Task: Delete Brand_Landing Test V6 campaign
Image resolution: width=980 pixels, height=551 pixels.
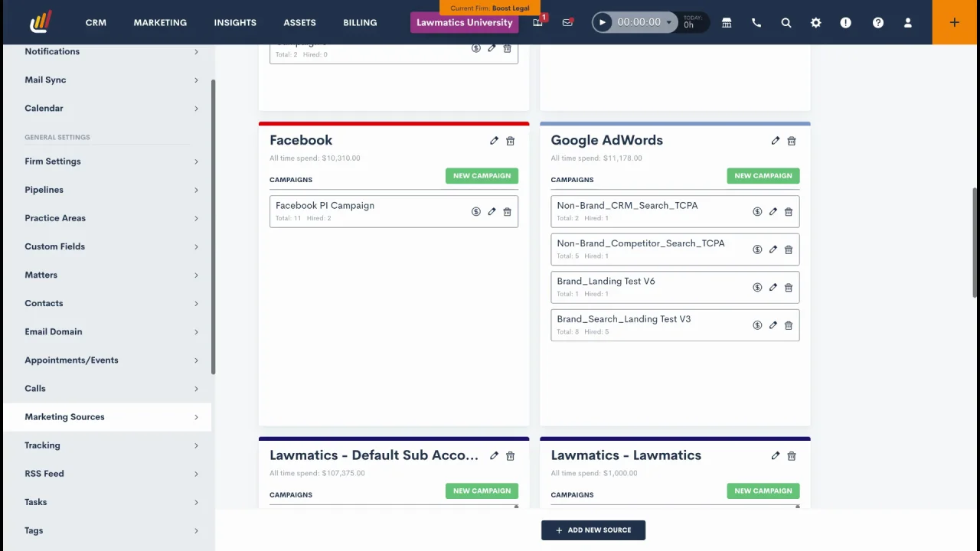Action: [x=789, y=288]
